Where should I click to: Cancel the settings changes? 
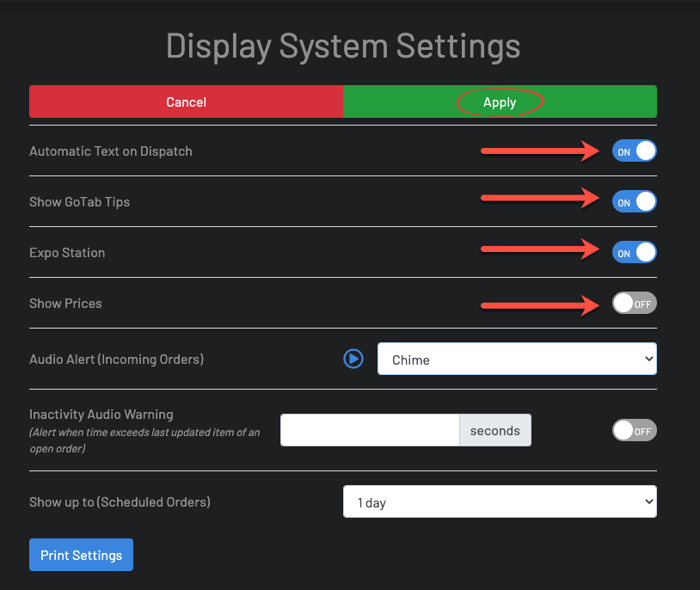point(186,101)
